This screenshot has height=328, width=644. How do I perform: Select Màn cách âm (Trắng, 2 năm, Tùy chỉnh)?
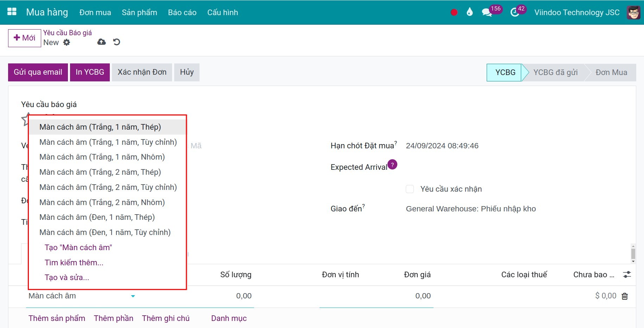coord(107,187)
